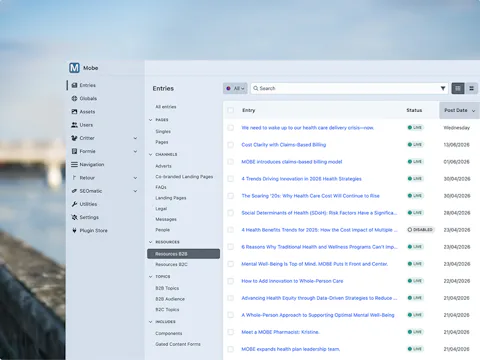Switch to table view icon
480x360 pixels.
point(458,88)
